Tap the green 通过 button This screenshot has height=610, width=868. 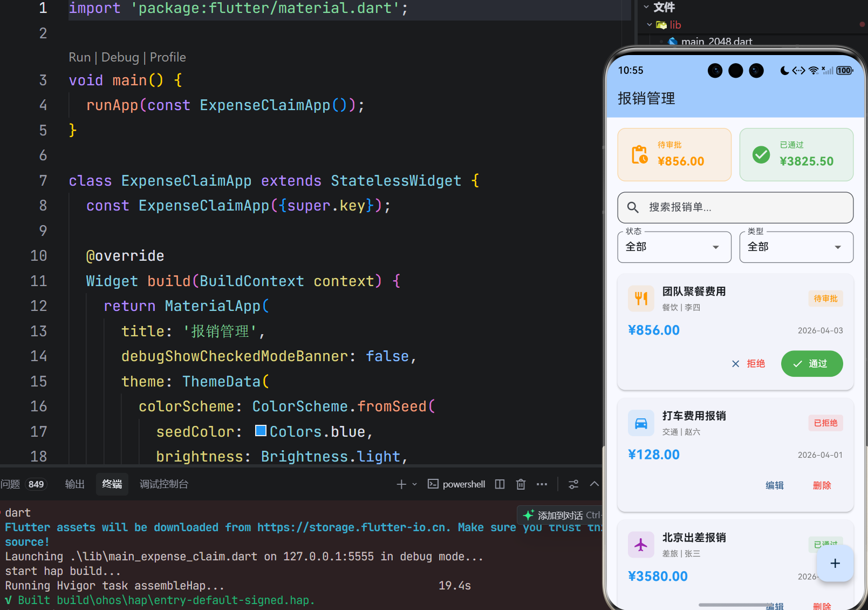812,364
